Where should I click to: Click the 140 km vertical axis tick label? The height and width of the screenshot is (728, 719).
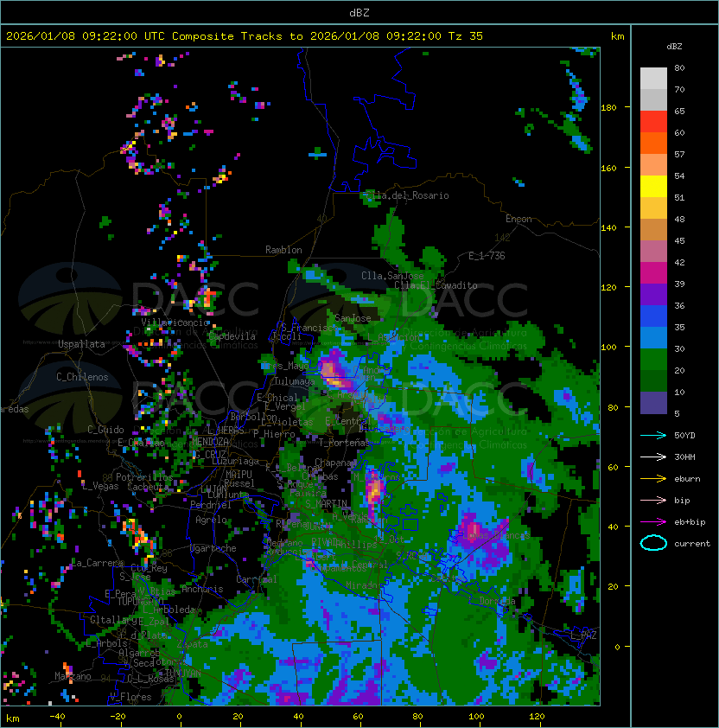608,227
